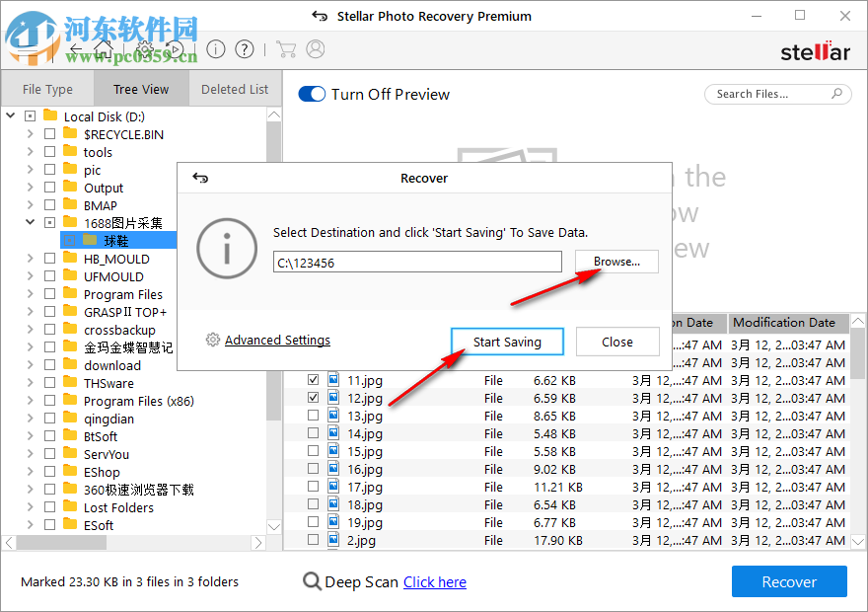Open the Info icon in the toolbar

point(216,48)
